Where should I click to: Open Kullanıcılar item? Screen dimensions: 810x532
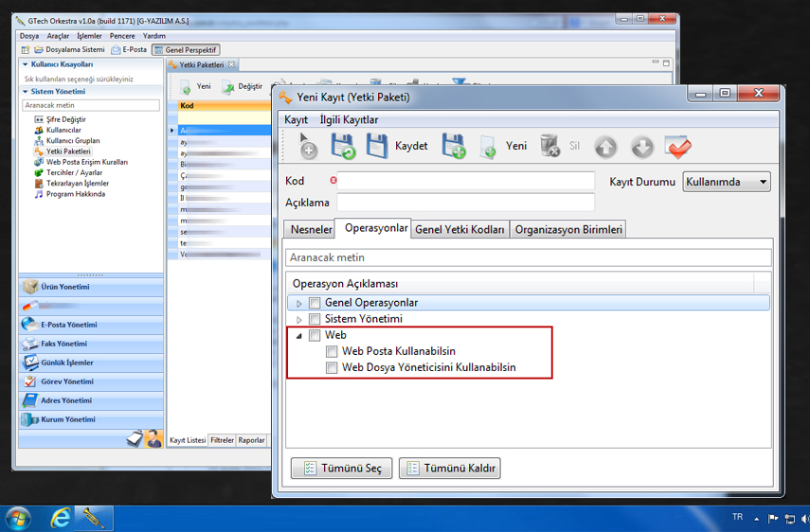coord(58,130)
